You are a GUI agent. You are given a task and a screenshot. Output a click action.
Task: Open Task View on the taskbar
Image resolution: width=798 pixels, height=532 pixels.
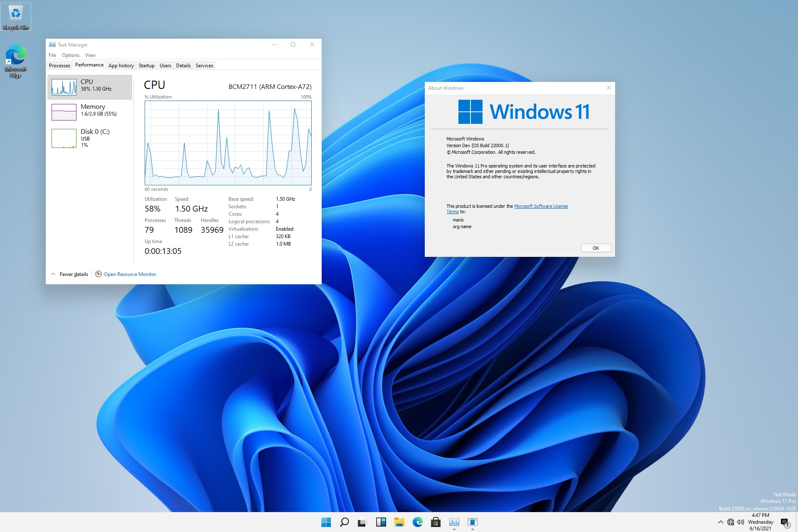click(362, 522)
